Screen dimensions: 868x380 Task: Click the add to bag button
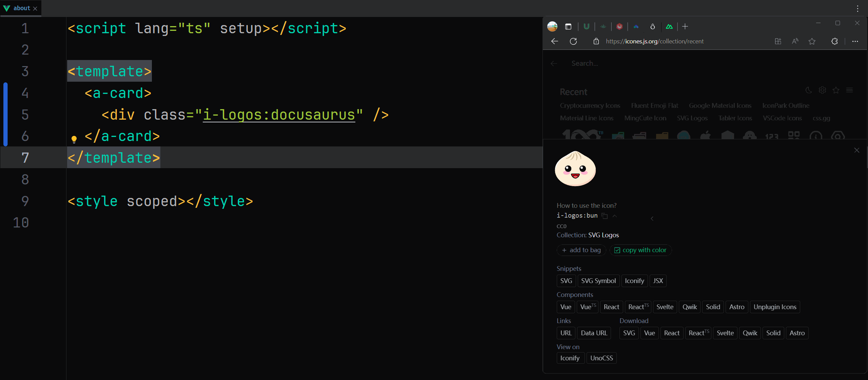click(x=581, y=250)
